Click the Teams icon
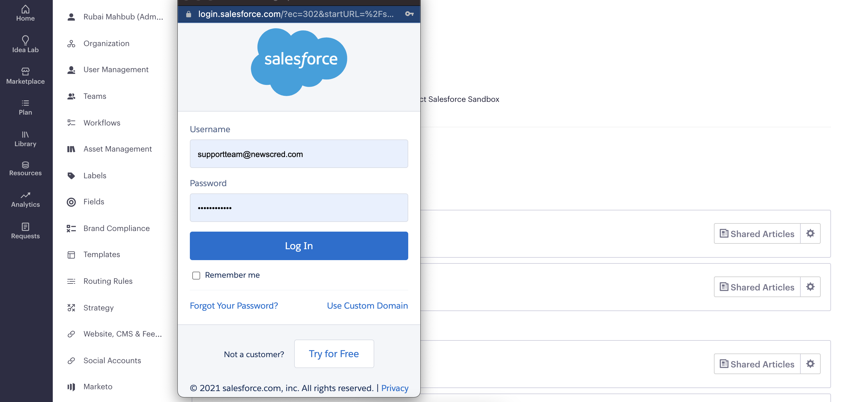Screen dimensions: 868x402 71,96
